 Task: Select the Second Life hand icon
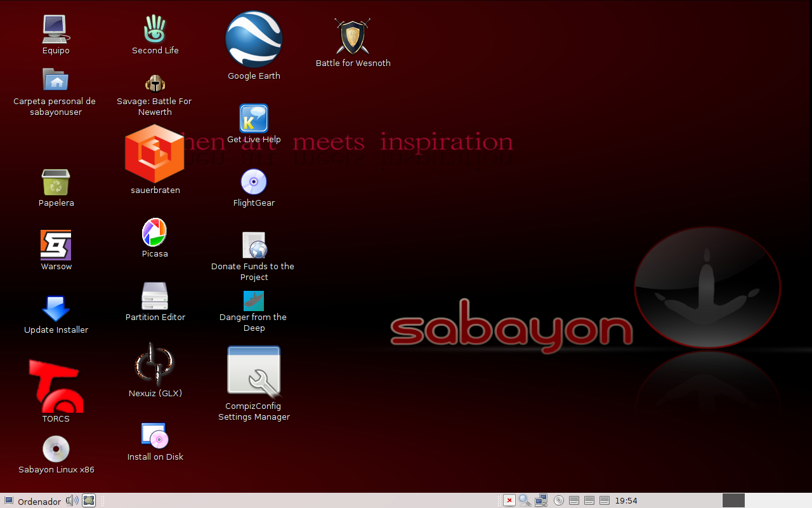pos(155,29)
